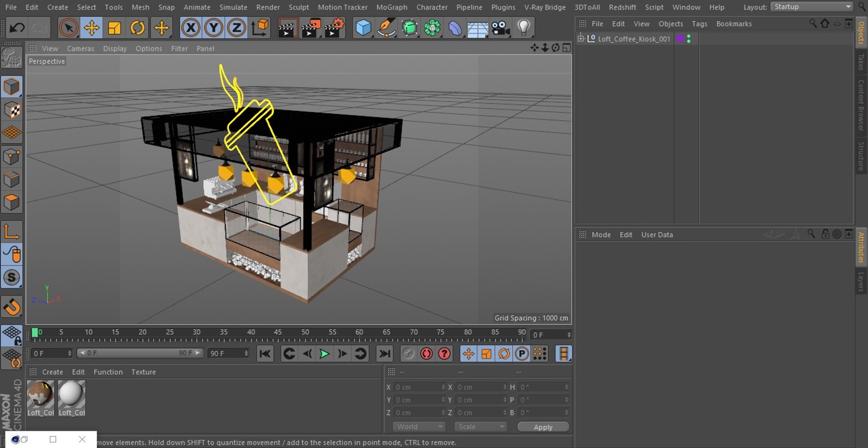
Task: Select the white Loft_Cof material thumbnail
Action: 71,398
